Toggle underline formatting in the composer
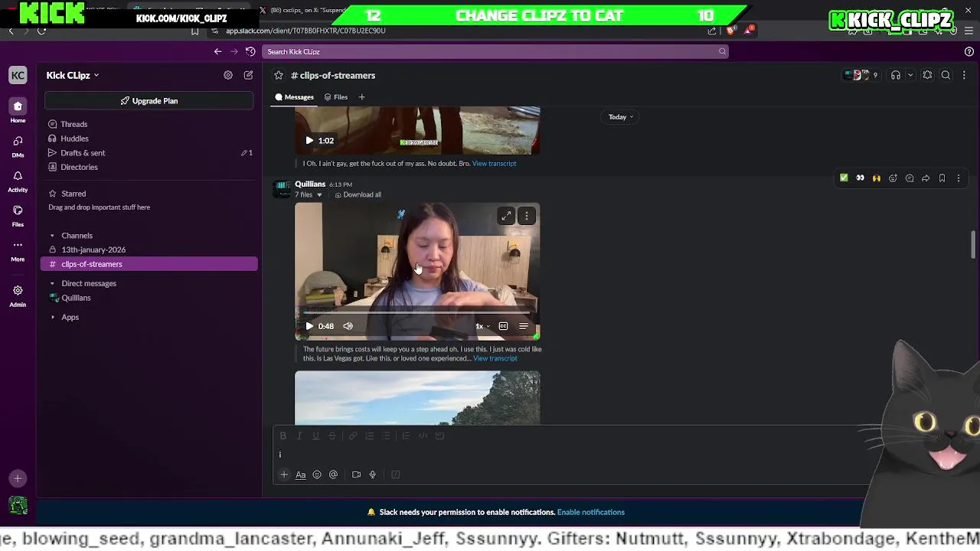Image resolution: width=980 pixels, height=551 pixels. [x=315, y=435]
